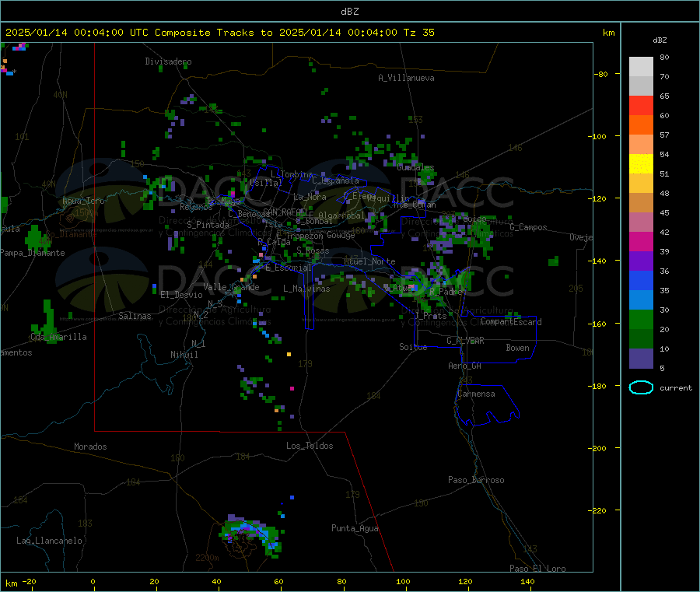The width and height of the screenshot is (700, 592).
Task: Select the grey 70–80 dBZ color swatch
Action: point(641,67)
